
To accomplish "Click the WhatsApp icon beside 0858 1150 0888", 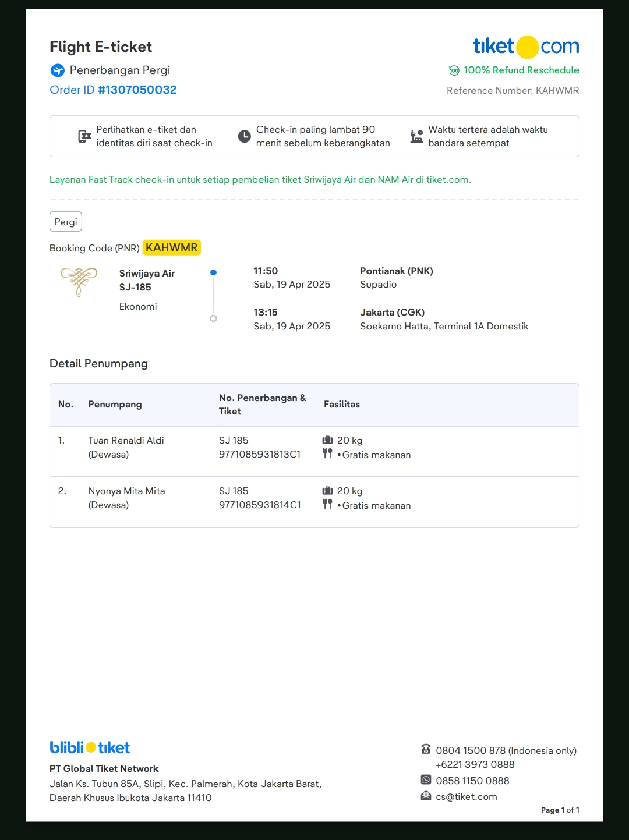I will tap(426, 780).
